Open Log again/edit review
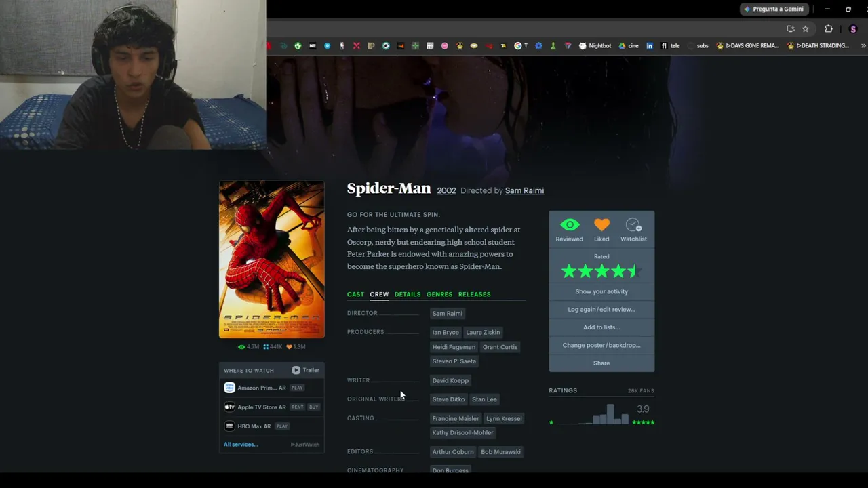 pos(601,309)
